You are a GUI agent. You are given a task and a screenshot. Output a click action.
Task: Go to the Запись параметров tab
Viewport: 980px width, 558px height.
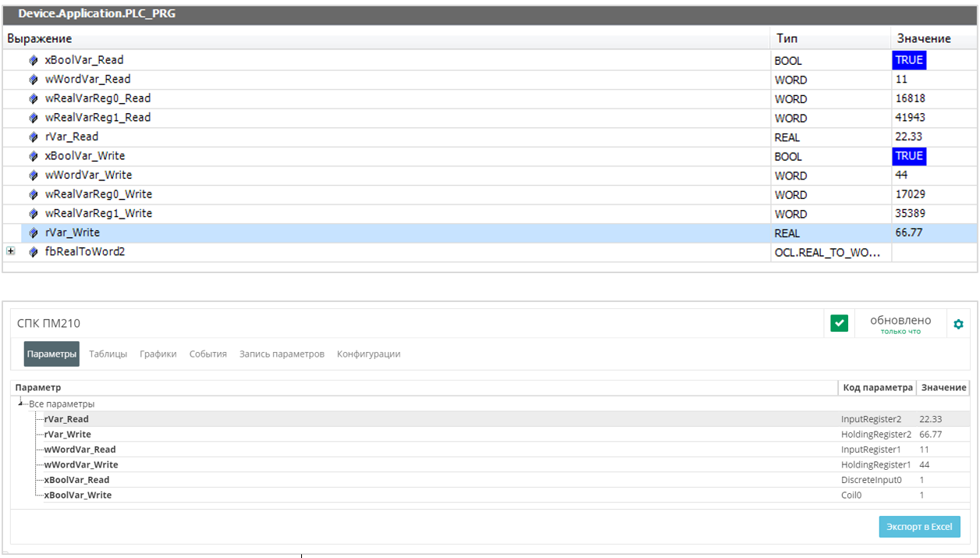[281, 354]
